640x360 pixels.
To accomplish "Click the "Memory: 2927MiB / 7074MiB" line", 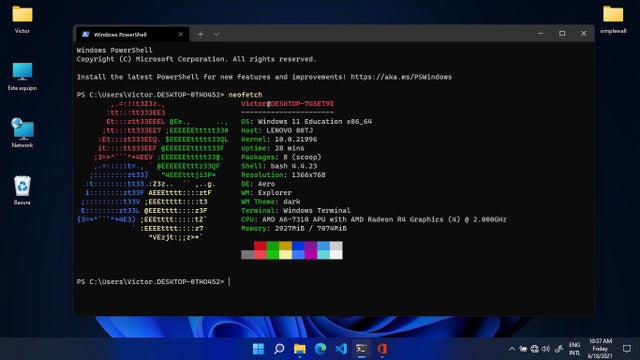I will [x=293, y=229].
